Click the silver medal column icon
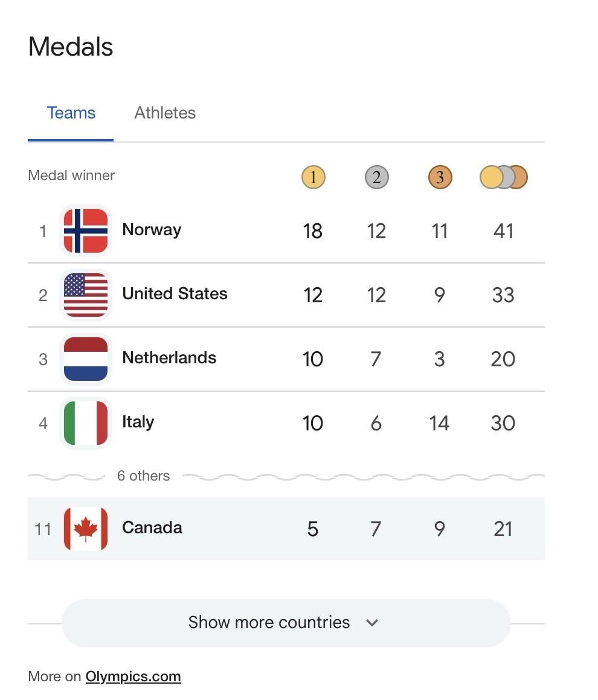 coord(376,178)
